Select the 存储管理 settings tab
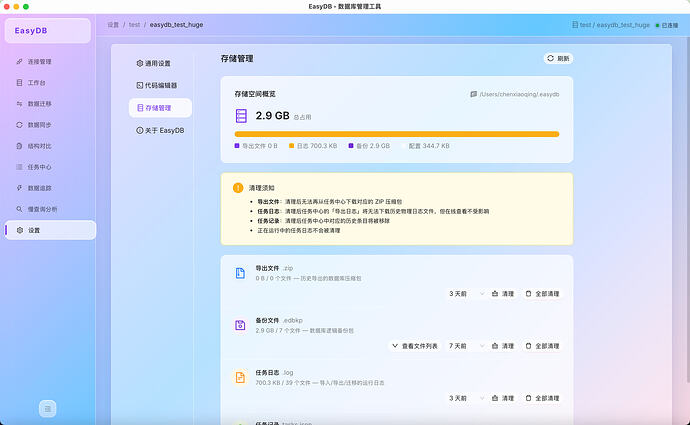Viewport: 690px width, 425px height. tap(160, 108)
